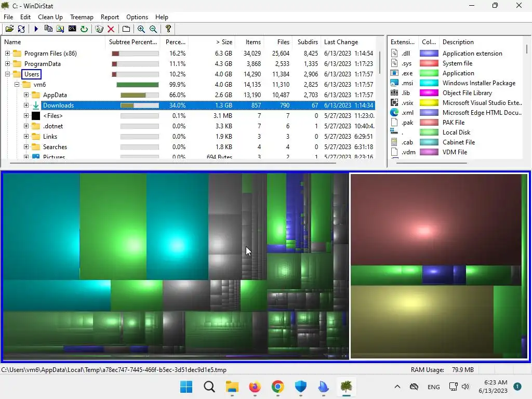Click the blue Open Item play icon
The height and width of the screenshot is (399, 532).
pos(36,29)
